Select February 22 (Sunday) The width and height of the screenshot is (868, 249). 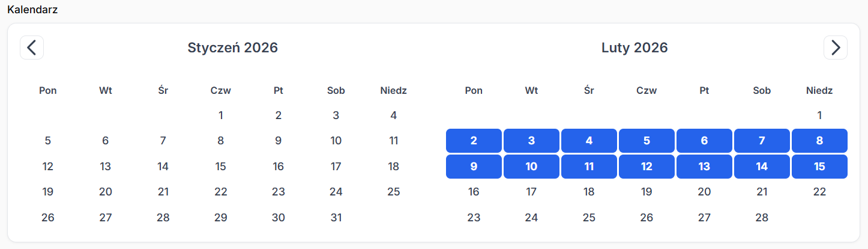pos(819,192)
